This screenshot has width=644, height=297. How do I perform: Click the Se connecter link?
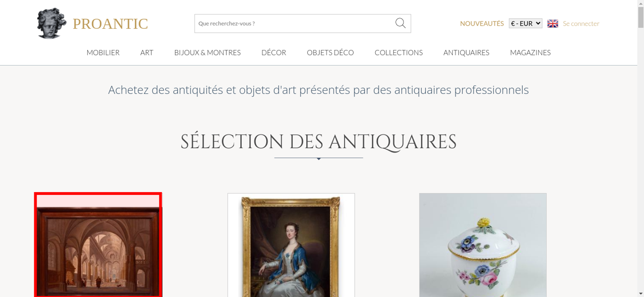click(581, 23)
